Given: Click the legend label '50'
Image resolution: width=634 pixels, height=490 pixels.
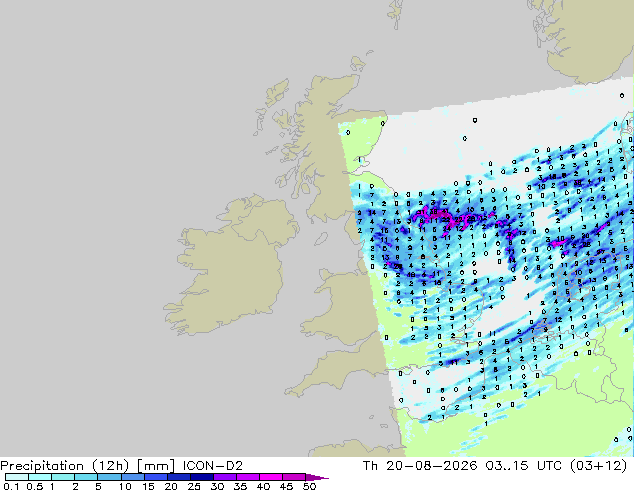Looking at the screenshot, I should [x=309, y=486].
